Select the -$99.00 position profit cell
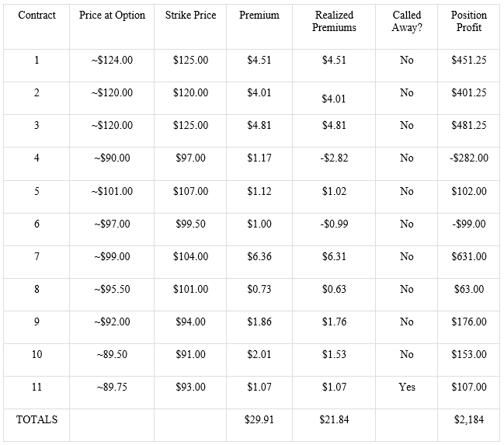Viewport: 504px width, 445px height. 469,224
